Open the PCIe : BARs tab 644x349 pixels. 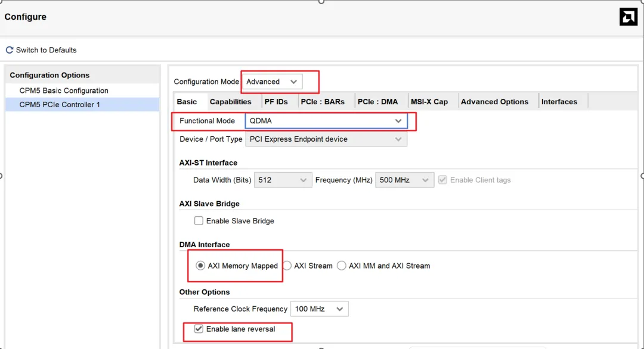click(323, 102)
